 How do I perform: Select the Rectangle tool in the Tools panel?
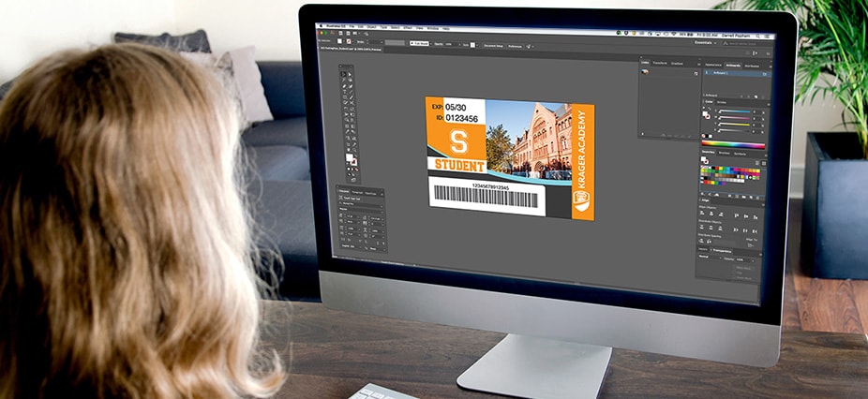click(x=345, y=96)
